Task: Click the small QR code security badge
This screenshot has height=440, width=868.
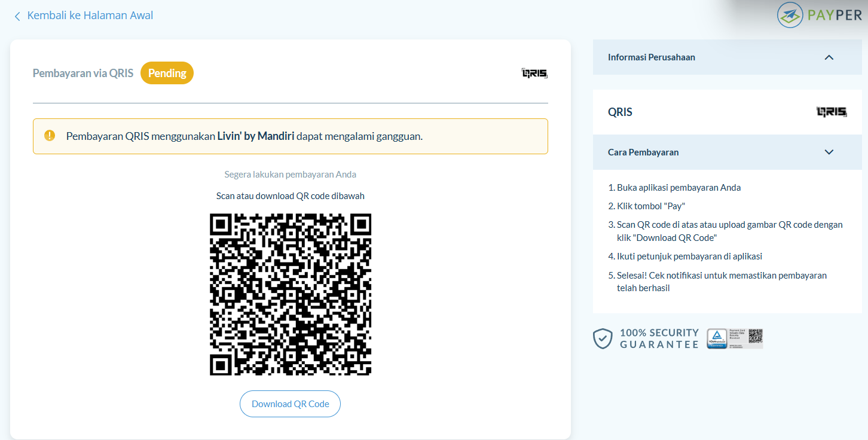Action: [x=756, y=337]
